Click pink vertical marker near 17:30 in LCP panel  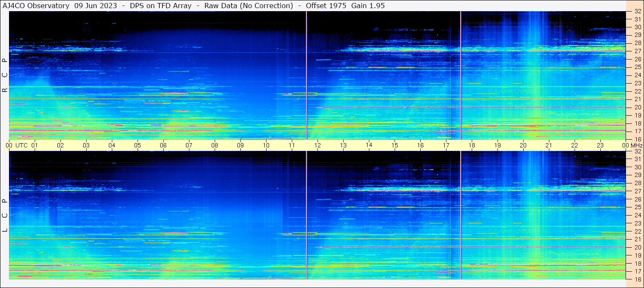[x=461, y=214]
